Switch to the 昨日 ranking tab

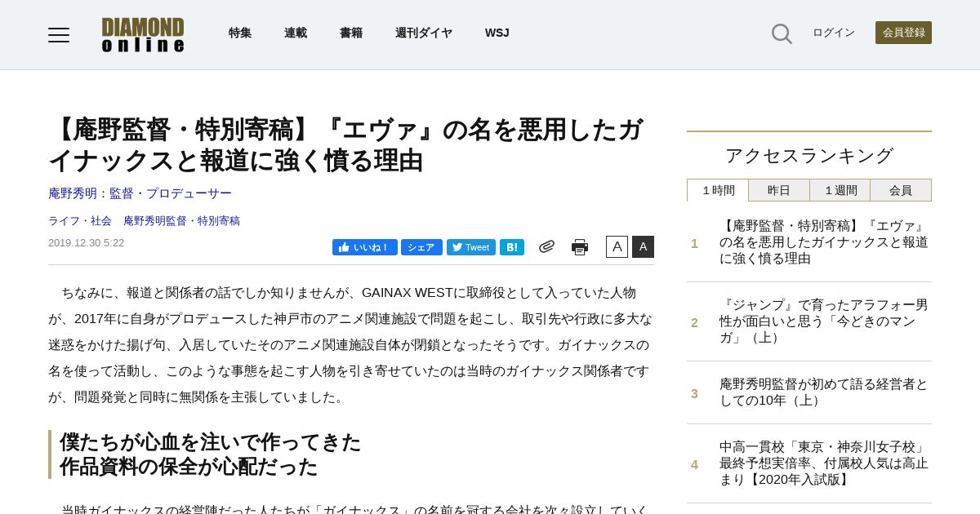[x=779, y=190]
